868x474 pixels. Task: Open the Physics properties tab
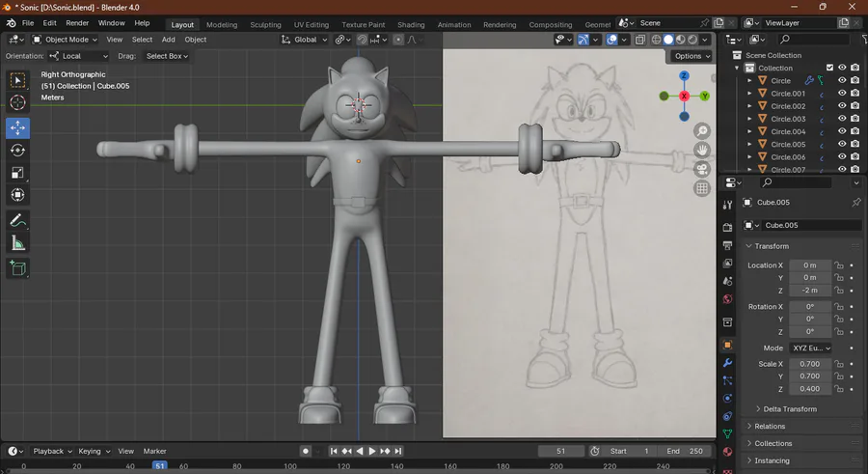click(727, 398)
